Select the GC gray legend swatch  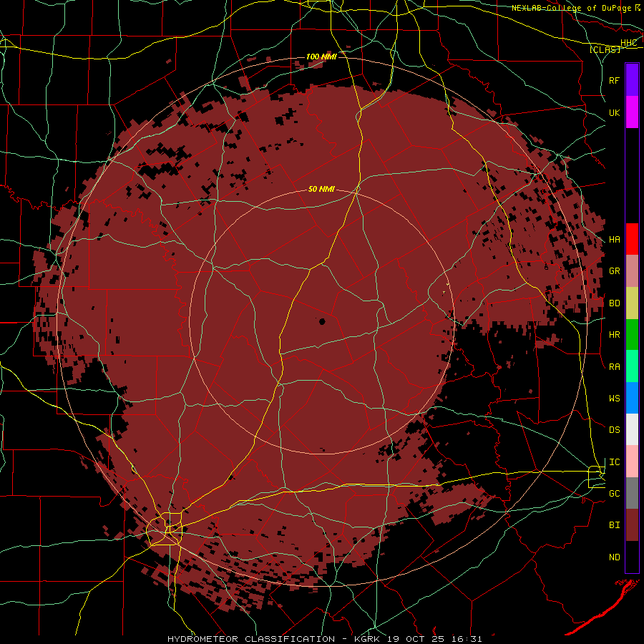tap(632, 493)
